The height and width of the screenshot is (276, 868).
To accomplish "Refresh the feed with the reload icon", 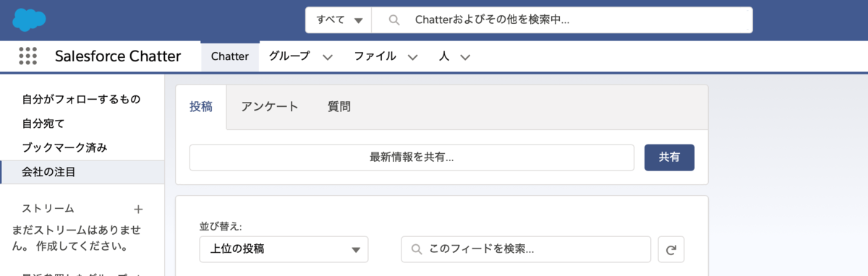I will (x=671, y=249).
